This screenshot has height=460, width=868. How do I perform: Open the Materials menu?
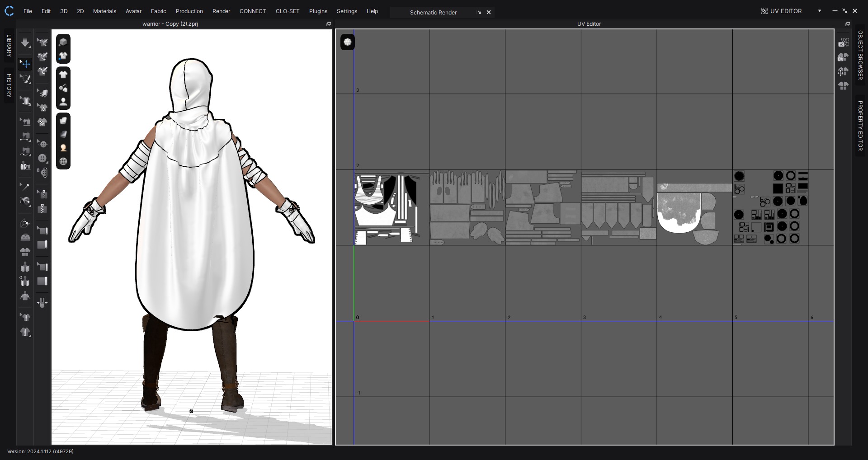(104, 11)
